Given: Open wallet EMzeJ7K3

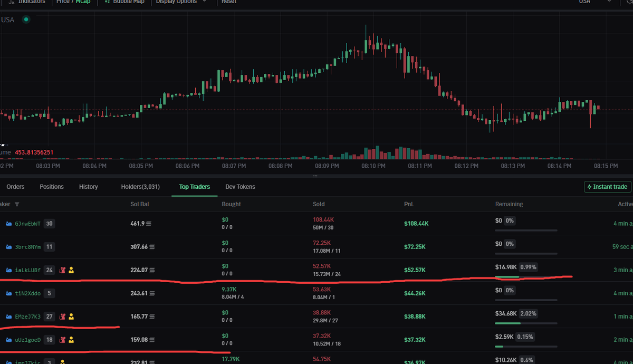Looking at the screenshot, I should tap(28, 317).
